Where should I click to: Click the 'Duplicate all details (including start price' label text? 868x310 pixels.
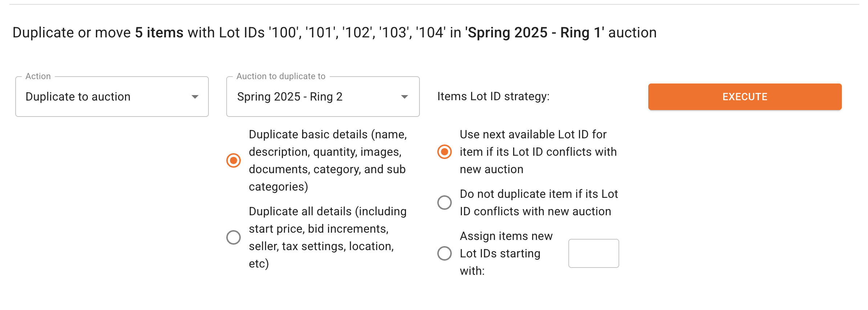pyautogui.click(x=328, y=237)
